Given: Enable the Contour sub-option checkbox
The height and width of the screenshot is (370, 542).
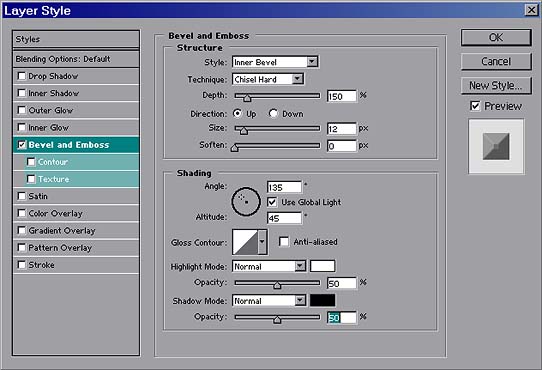Looking at the screenshot, I should pyautogui.click(x=31, y=161).
